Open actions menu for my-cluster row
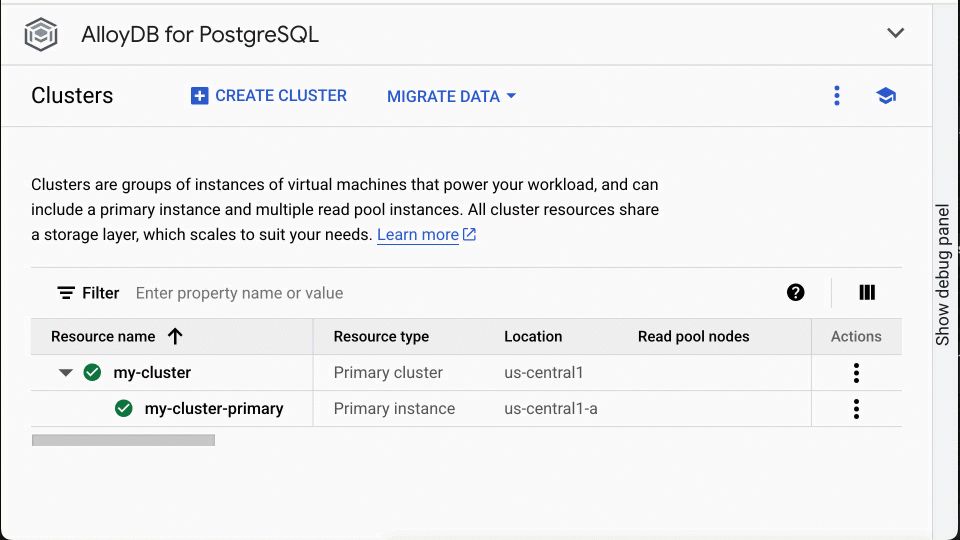 [x=856, y=372]
